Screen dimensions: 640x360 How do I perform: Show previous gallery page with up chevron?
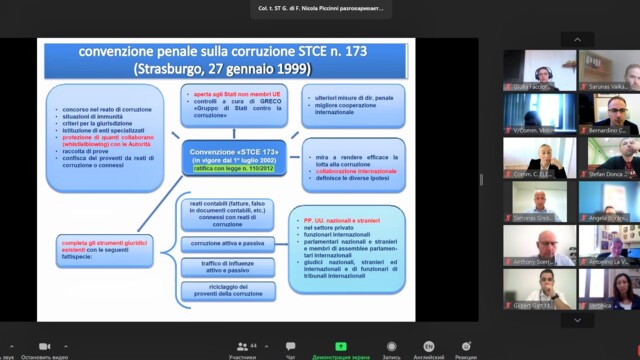coord(578,40)
